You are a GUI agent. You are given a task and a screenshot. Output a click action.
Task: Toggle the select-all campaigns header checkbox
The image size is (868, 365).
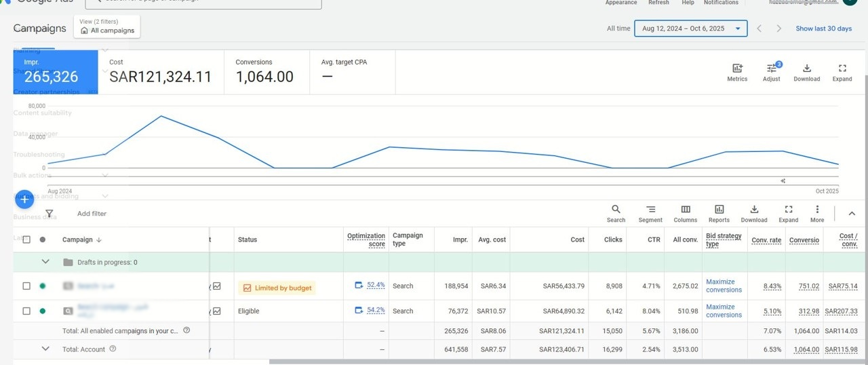(26, 239)
